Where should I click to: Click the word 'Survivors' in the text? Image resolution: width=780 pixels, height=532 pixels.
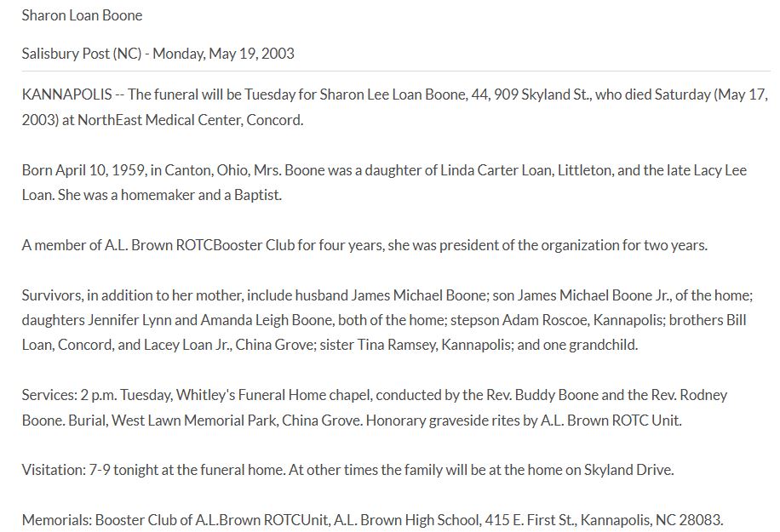pyautogui.click(x=52, y=295)
